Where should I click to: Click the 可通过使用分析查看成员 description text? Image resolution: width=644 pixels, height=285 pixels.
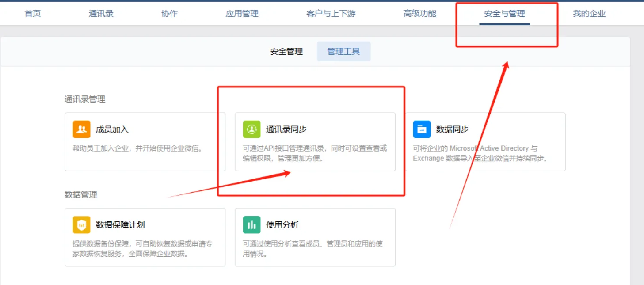(x=312, y=249)
